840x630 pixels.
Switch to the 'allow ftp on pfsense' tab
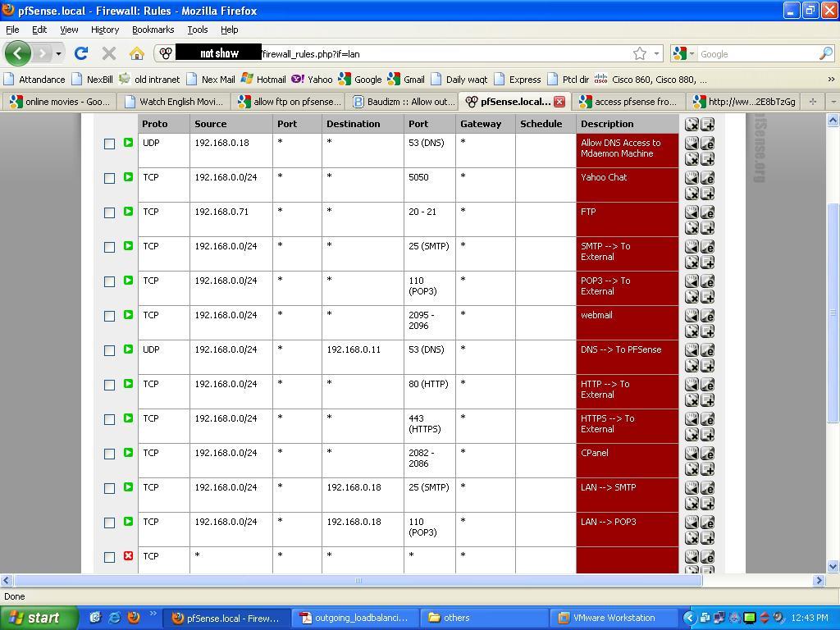(289, 101)
